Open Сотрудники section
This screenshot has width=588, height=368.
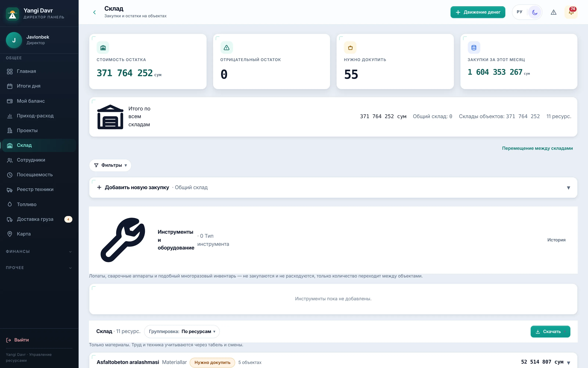point(39,160)
